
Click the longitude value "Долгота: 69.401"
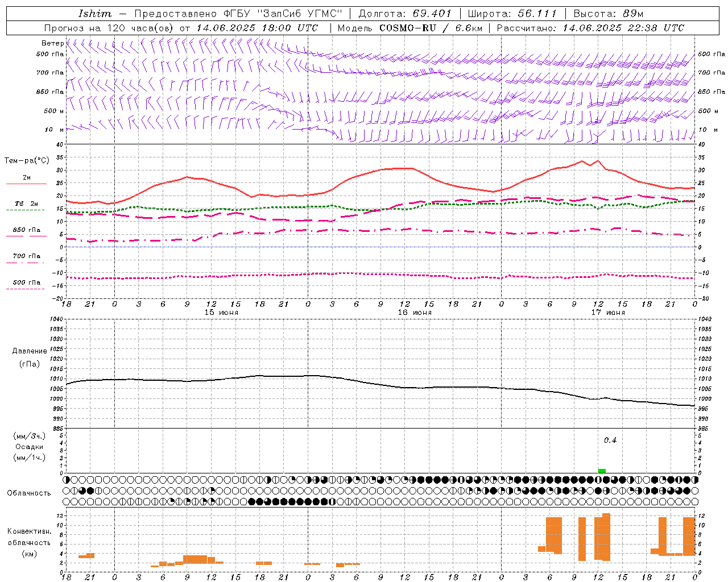pos(405,14)
